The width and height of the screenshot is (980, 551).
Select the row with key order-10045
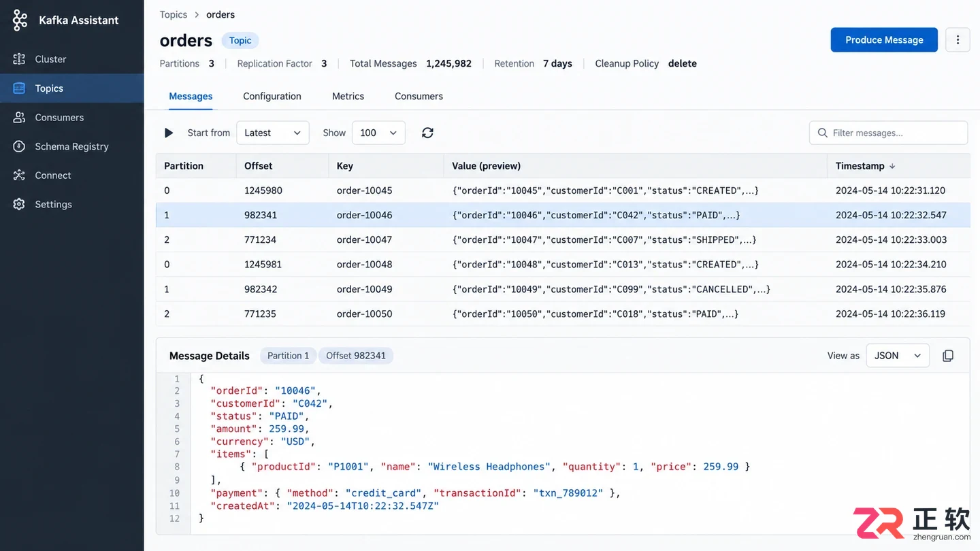(x=563, y=190)
